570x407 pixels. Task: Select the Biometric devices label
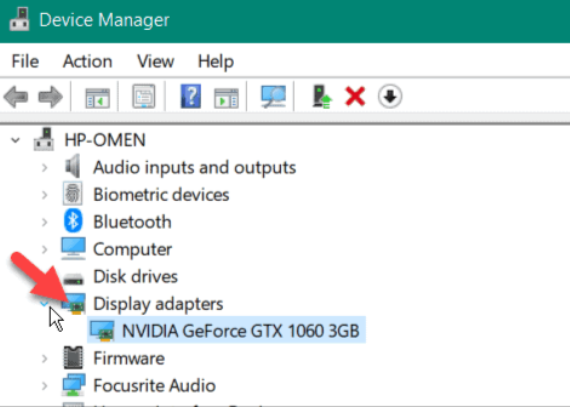(161, 195)
